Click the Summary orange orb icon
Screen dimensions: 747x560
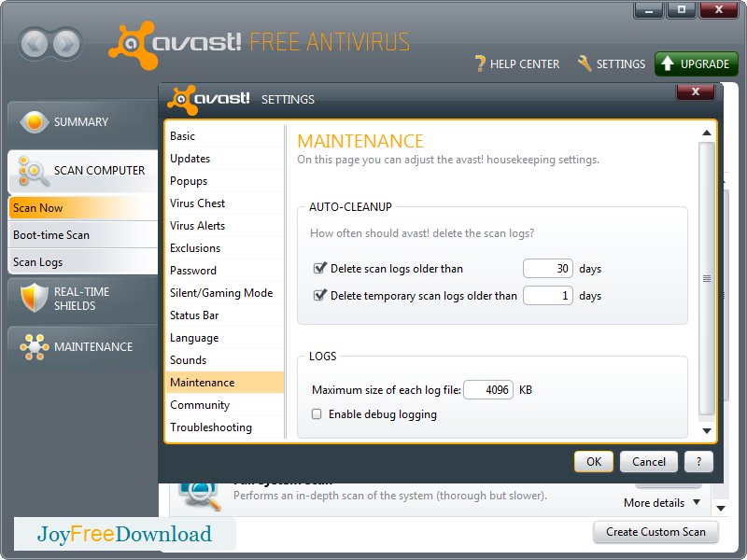tap(35, 122)
